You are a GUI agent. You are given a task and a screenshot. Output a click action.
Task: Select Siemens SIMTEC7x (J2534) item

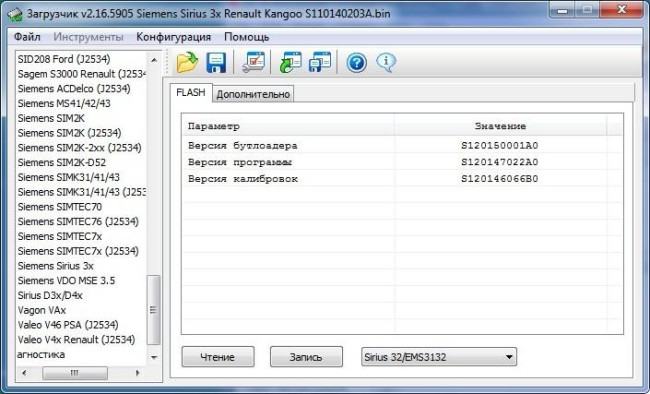(x=78, y=251)
